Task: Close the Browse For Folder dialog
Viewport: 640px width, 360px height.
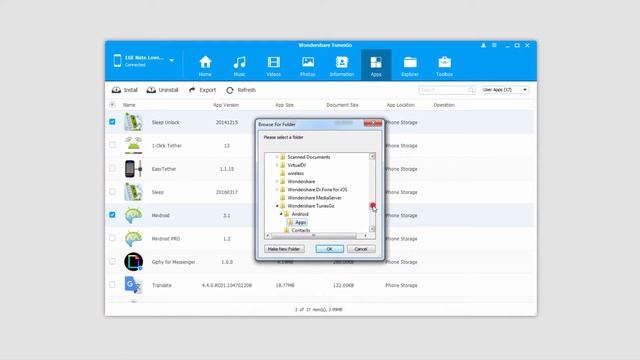Action: tap(373, 124)
